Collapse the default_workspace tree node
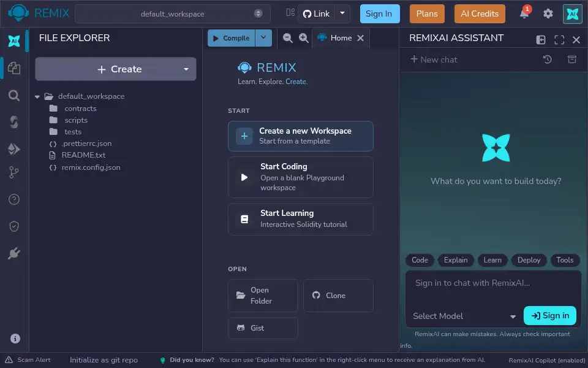 pyautogui.click(x=37, y=96)
